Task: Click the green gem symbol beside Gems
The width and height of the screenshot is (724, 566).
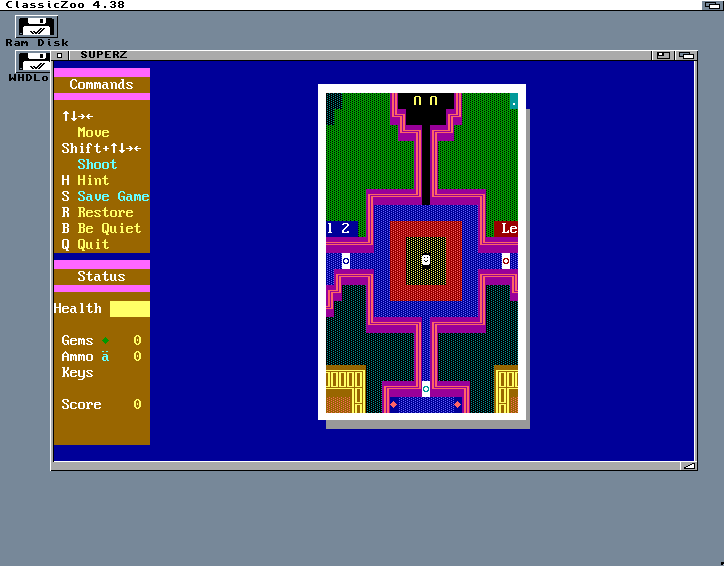Action: tap(105, 341)
